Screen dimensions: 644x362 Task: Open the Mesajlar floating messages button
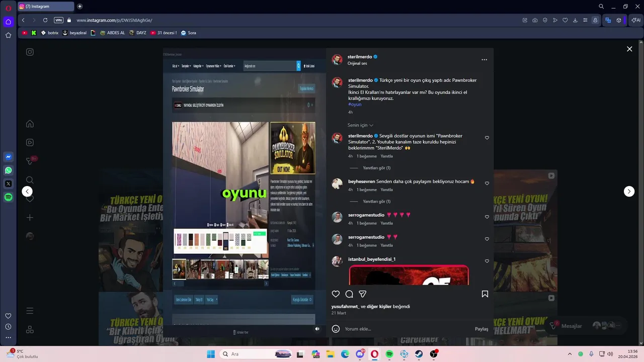587,326
